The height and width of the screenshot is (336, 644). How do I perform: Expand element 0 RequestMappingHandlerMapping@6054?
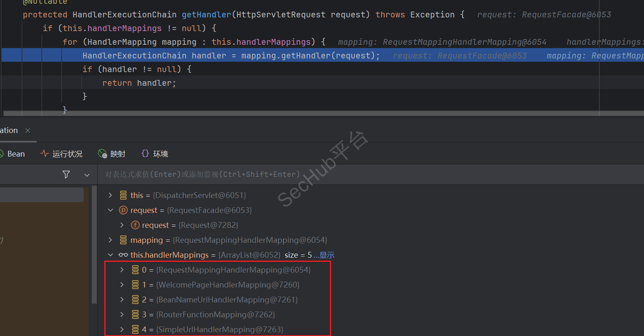[x=122, y=270]
